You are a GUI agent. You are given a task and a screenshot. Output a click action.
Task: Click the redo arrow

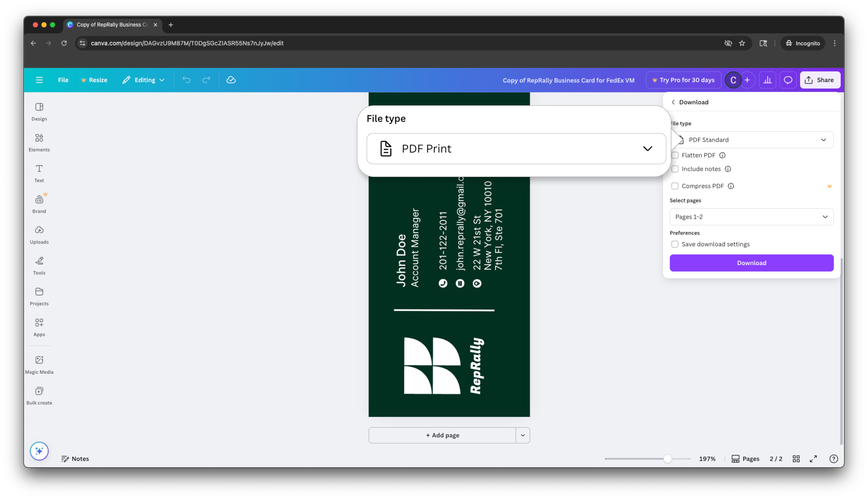206,80
